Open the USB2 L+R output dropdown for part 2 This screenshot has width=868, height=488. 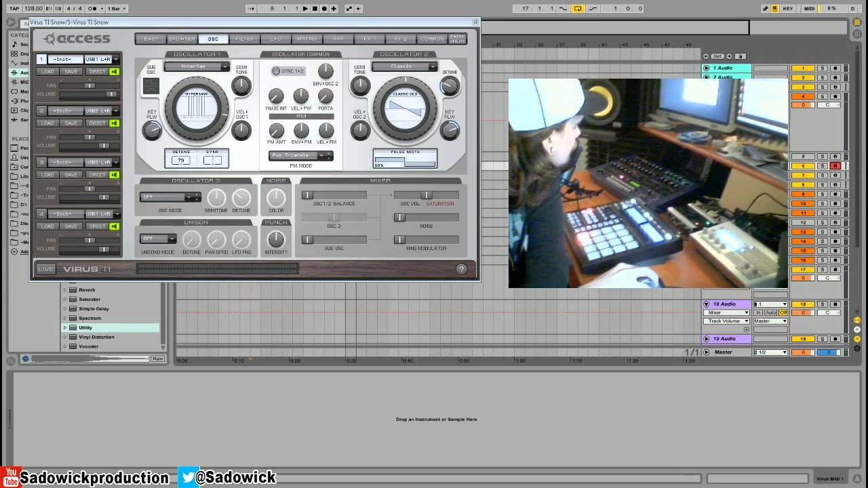tap(102, 111)
